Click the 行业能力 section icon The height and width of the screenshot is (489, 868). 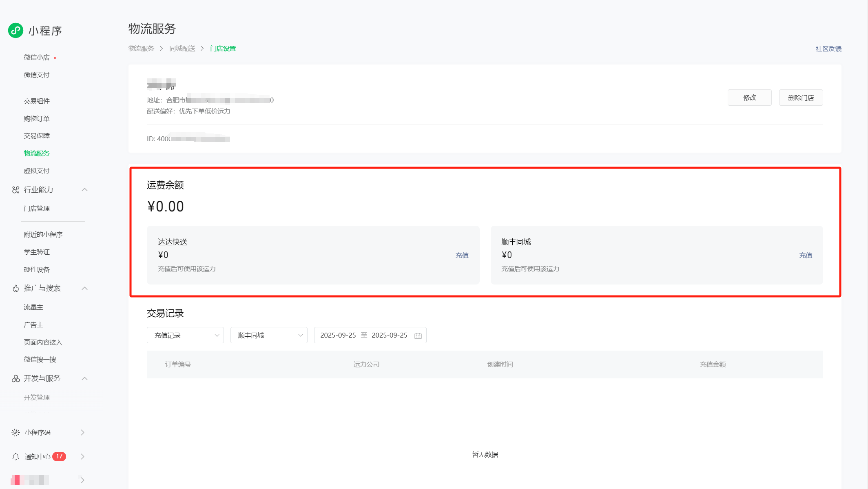[x=15, y=190]
